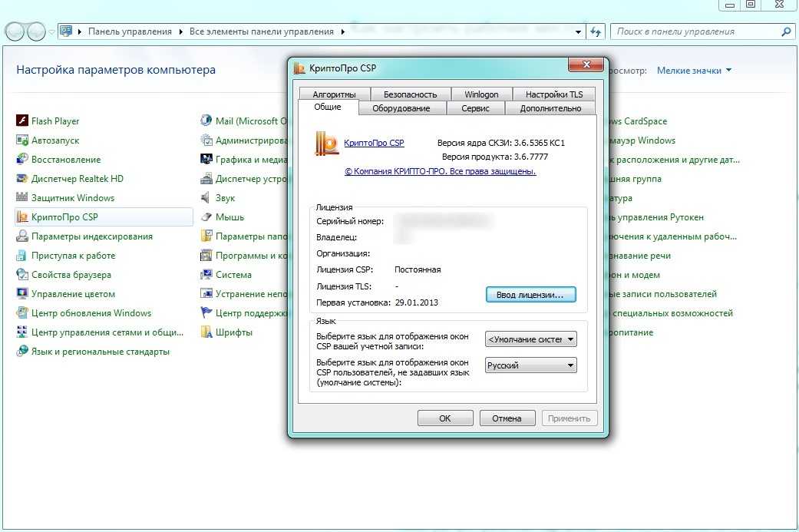Open the Сервис tab
Image resolution: width=799 pixels, height=532 pixels.
pos(475,109)
